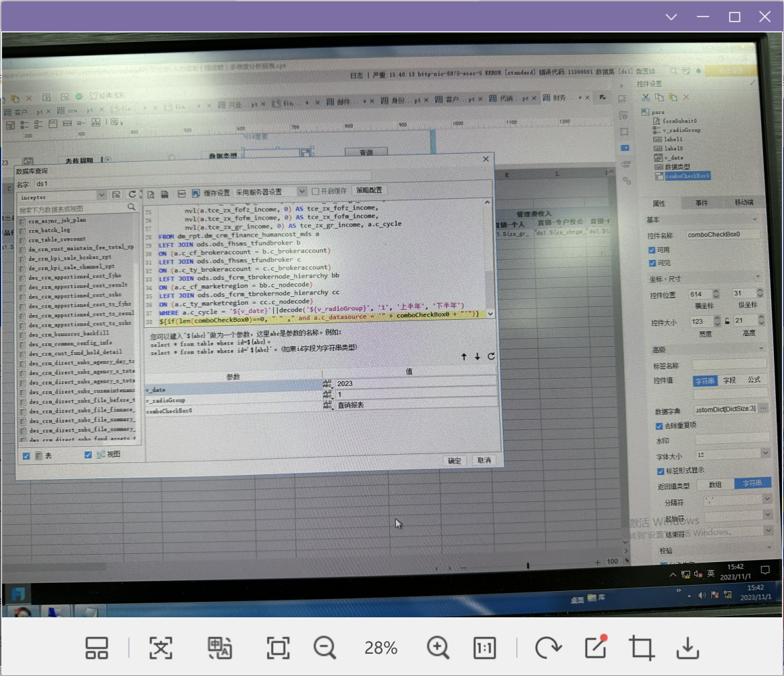Open the 起始符 dropdown
784x676 pixels.
point(768,515)
